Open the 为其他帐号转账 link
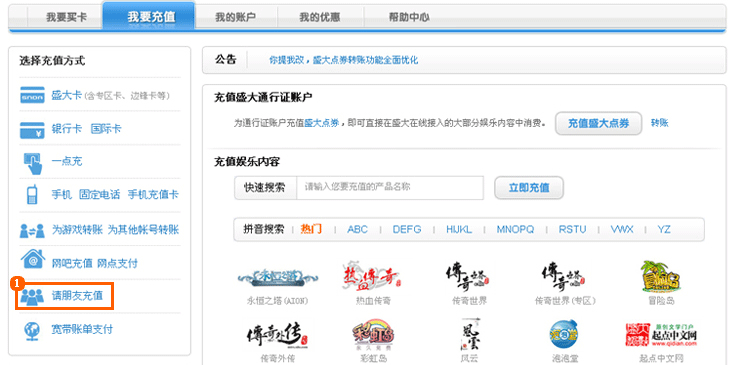The height and width of the screenshot is (365, 734). click(x=143, y=230)
